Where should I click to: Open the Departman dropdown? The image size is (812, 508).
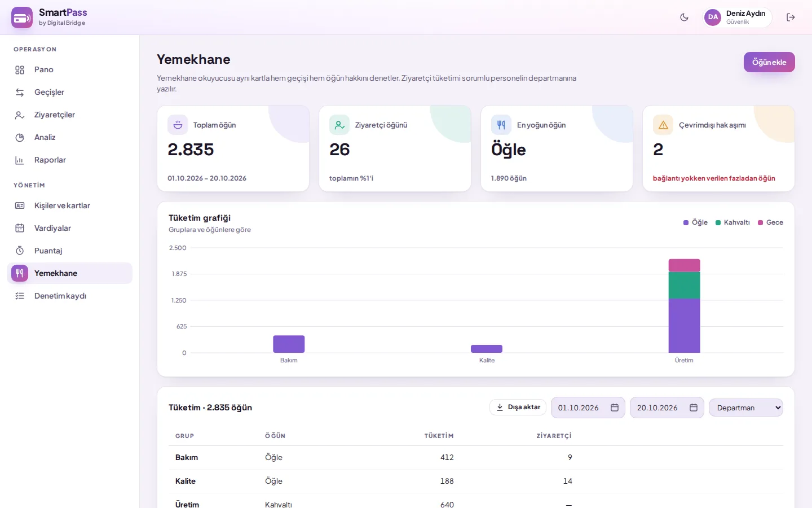click(x=746, y=408)
